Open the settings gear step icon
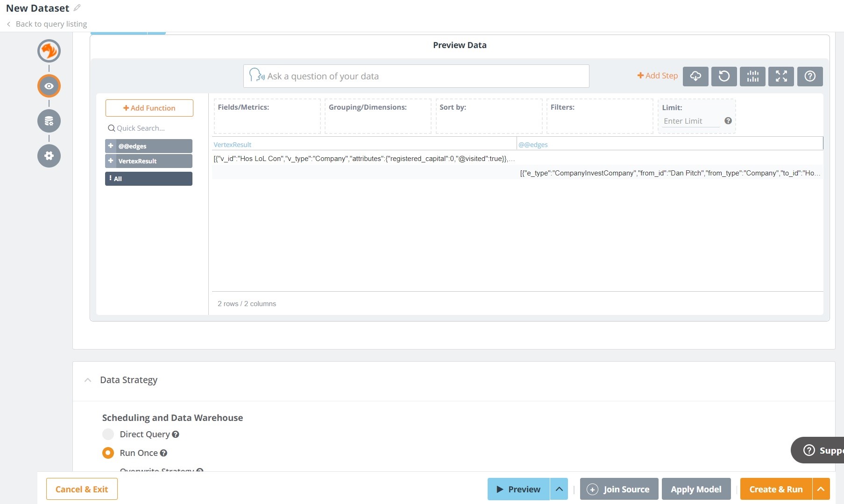 [49, 156]
